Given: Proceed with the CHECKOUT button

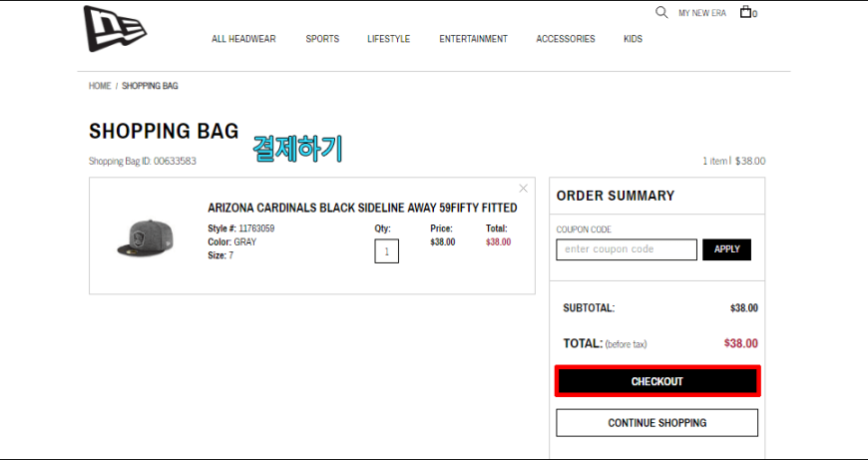Looking at the screenshot, I should coord(657,381).
